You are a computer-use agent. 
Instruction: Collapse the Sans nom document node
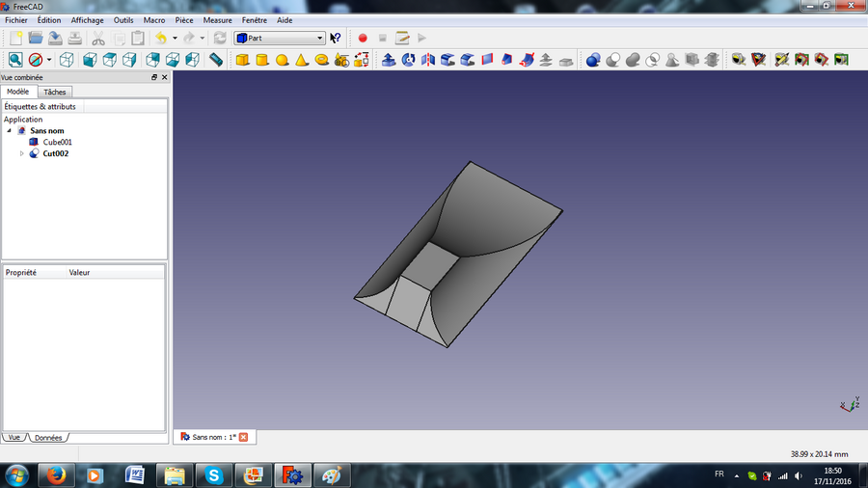click(x=10, y=130)
